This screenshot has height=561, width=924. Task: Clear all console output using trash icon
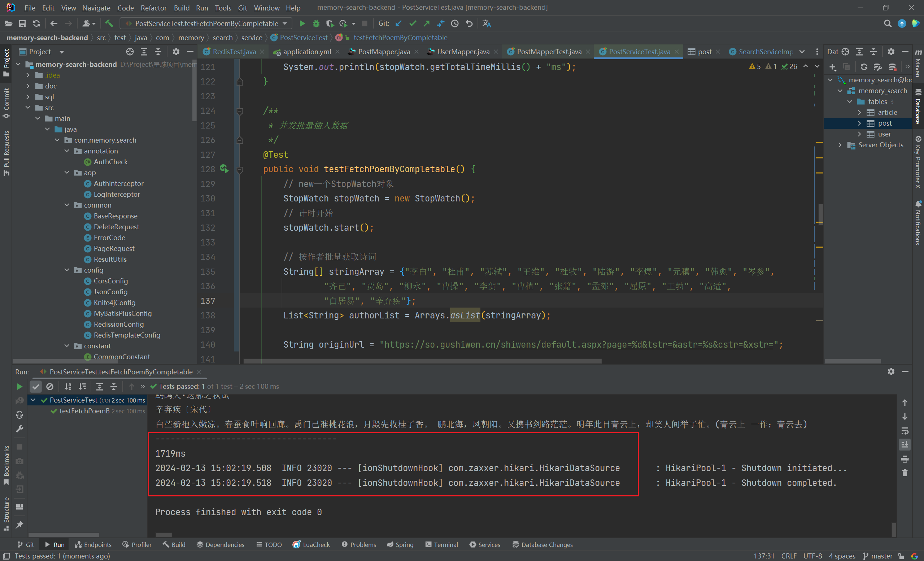click(905, 473)
